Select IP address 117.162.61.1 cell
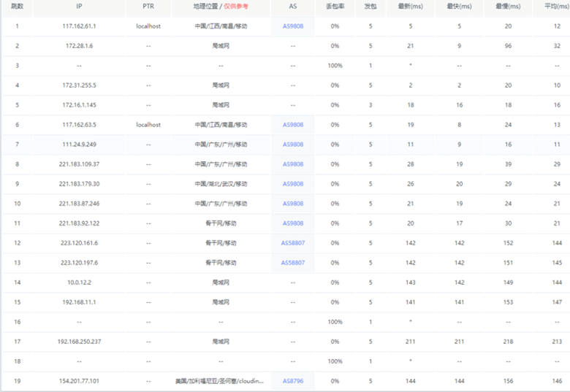Viewport: 570px width, 392px height. pos(79,26)
